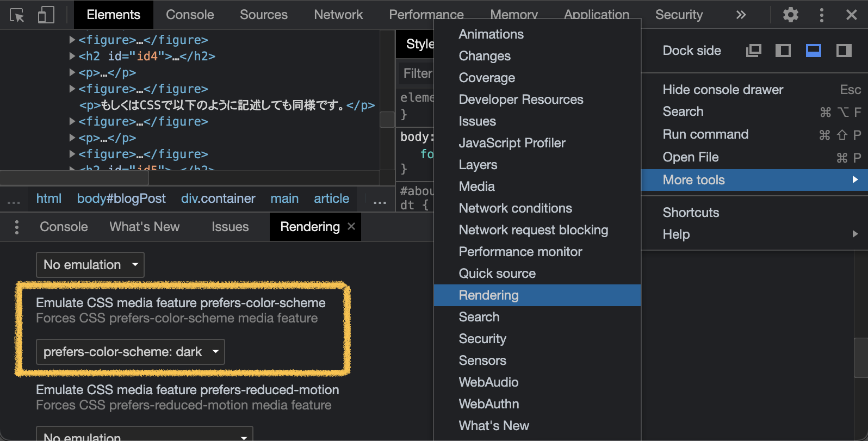
Task: Choose Hide console drawer
Action: point(755,90)
